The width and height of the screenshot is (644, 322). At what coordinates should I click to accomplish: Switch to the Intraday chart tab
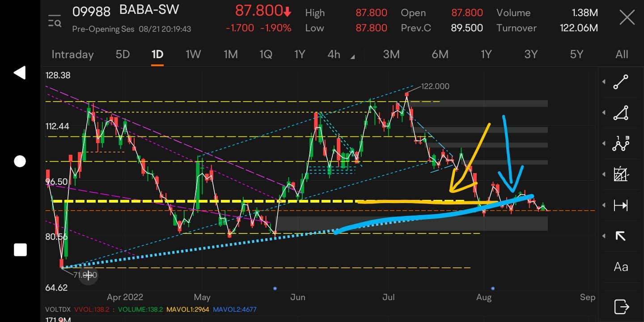(x=72, y=55)
